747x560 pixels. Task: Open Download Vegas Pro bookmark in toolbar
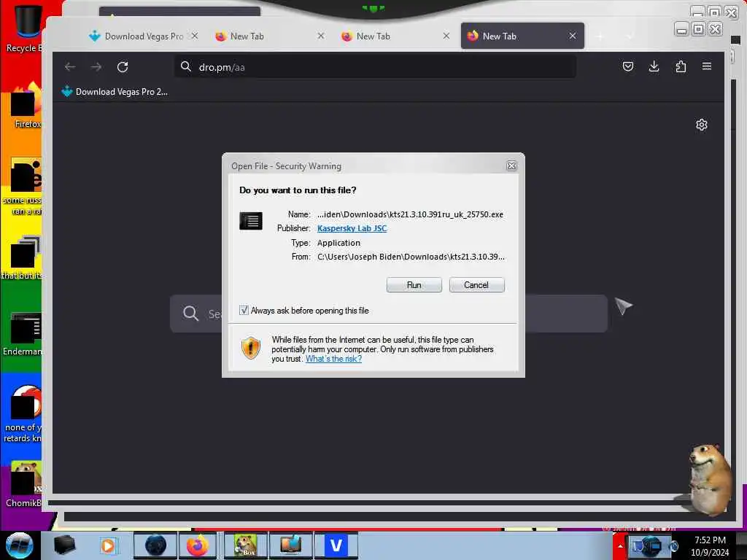pos(115,91)
